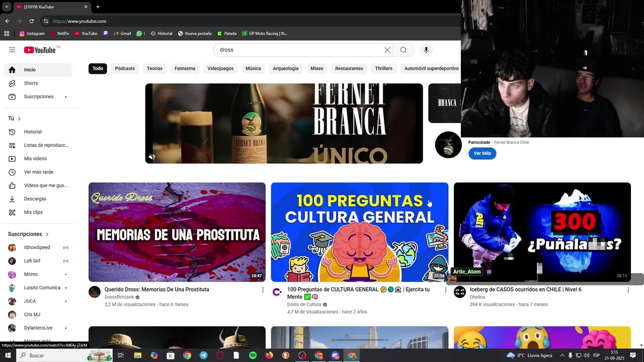Select the Fantasma filter chip

[185, 68]
